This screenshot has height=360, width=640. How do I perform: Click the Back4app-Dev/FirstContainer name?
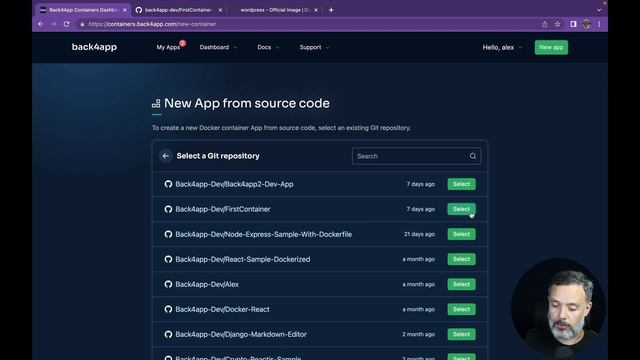click(223, 209)
